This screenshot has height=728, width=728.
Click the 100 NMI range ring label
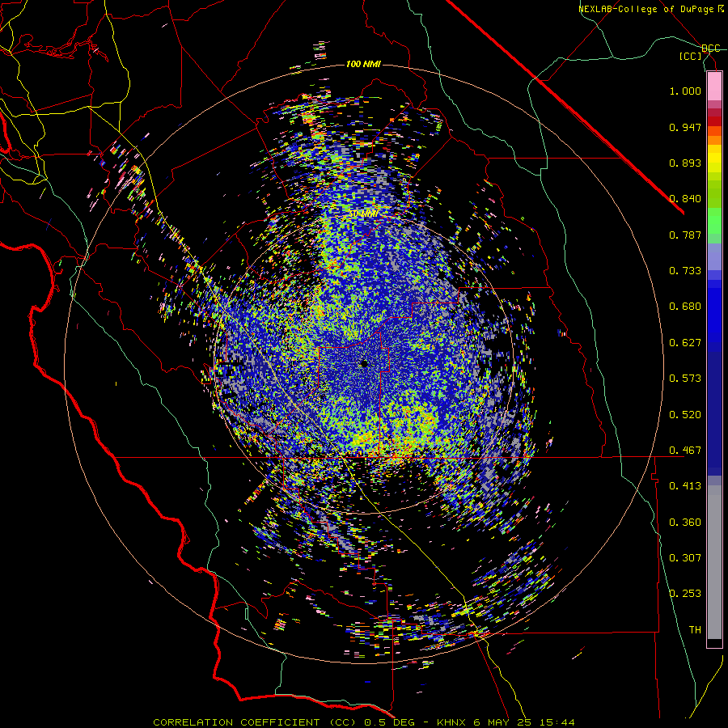click(x=363, y=64)
